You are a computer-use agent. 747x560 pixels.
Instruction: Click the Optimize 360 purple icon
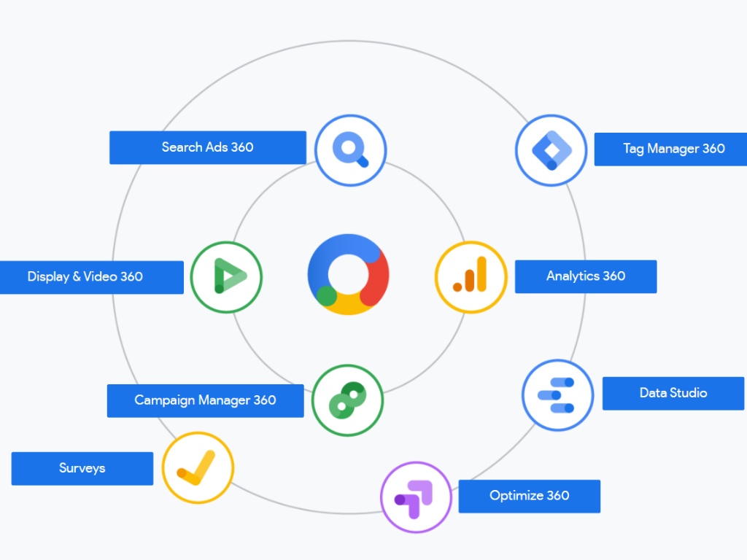click(416, 496)
